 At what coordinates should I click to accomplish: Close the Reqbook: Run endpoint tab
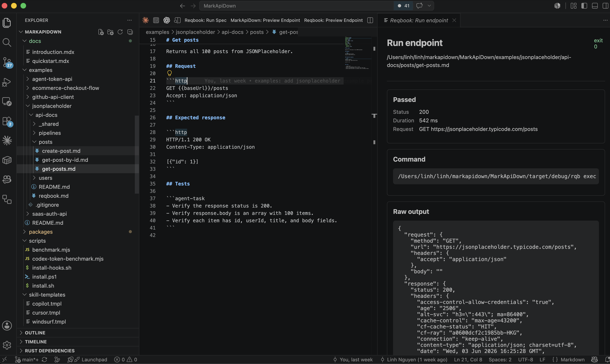coord(454,20)
